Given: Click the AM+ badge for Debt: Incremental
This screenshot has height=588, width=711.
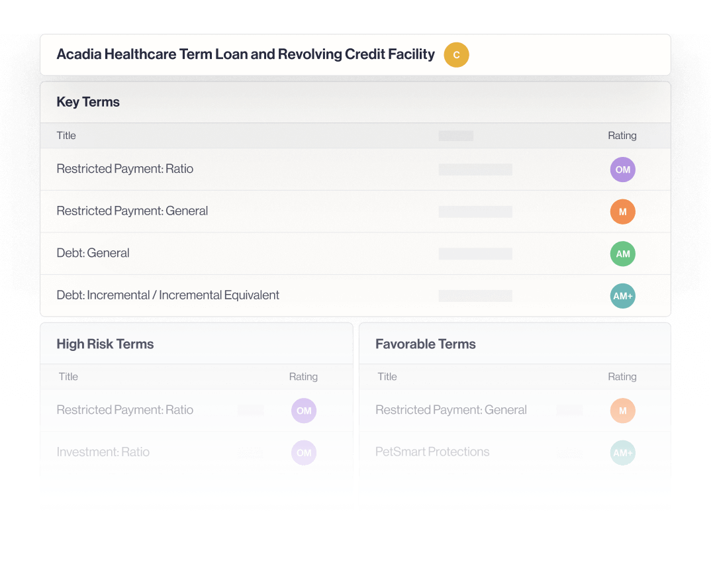Looking at the screenshot, I should click(622, 296).
